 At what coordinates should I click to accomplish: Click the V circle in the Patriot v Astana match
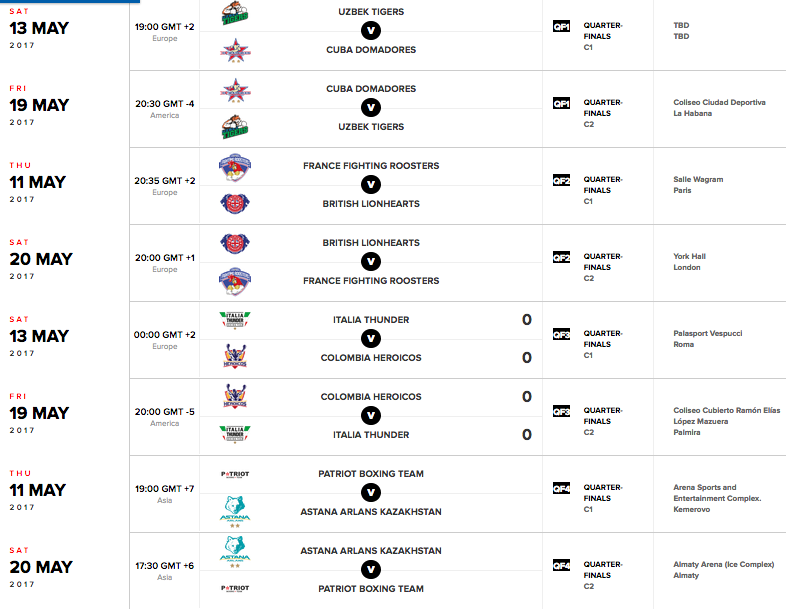[x=371, y=492]
